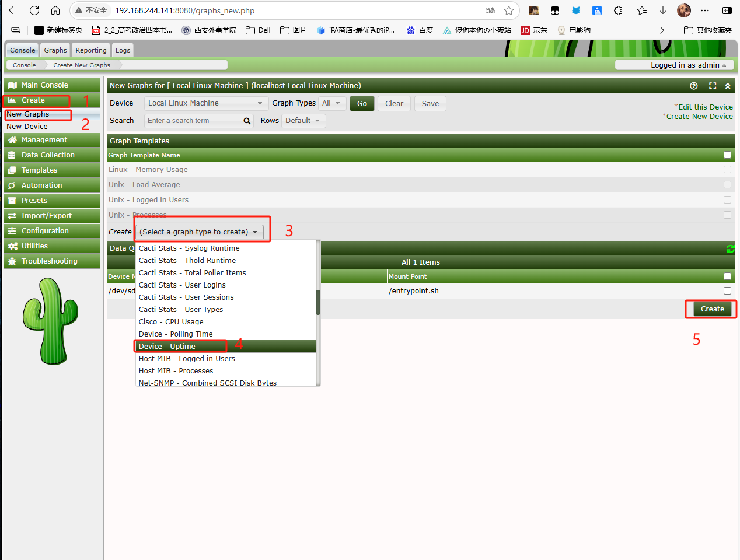
Task: Click the Clear button
Action: [394, 103]
